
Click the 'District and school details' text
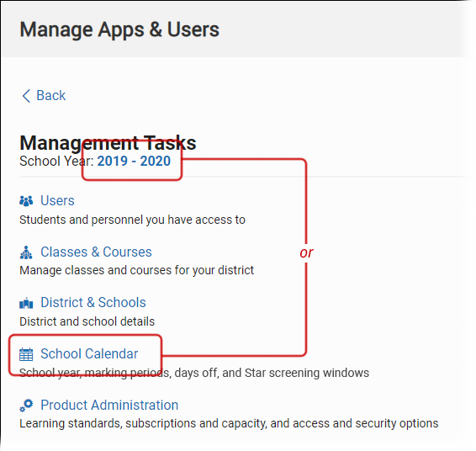[x=87, y=321]
